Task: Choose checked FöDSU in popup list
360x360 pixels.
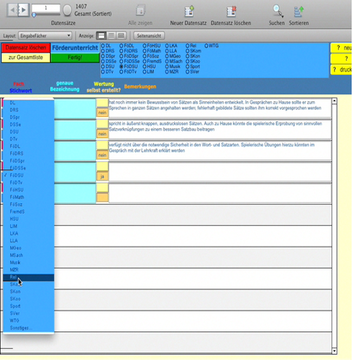Action: coord(28,175)
